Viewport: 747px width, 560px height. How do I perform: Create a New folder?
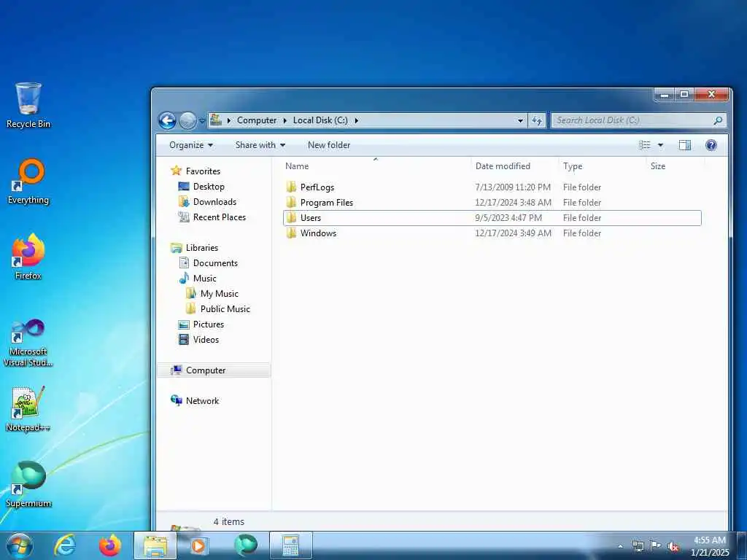tap(329, 145)
